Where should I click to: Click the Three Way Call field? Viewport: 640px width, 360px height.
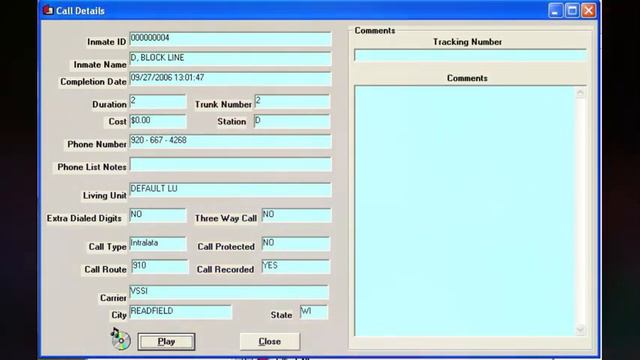coord(296,216)
